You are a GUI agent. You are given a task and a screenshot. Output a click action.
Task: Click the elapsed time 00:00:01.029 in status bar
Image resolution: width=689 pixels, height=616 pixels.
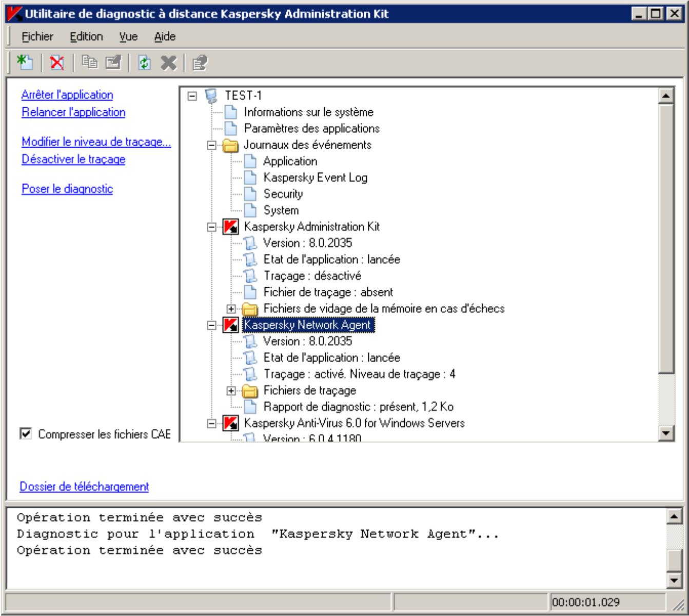point(586,602)
